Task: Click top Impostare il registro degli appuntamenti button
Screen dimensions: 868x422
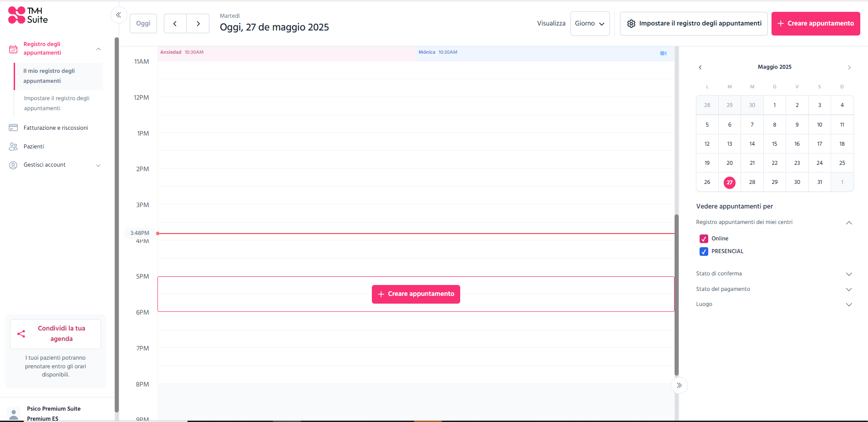Action: pos(693,24)
